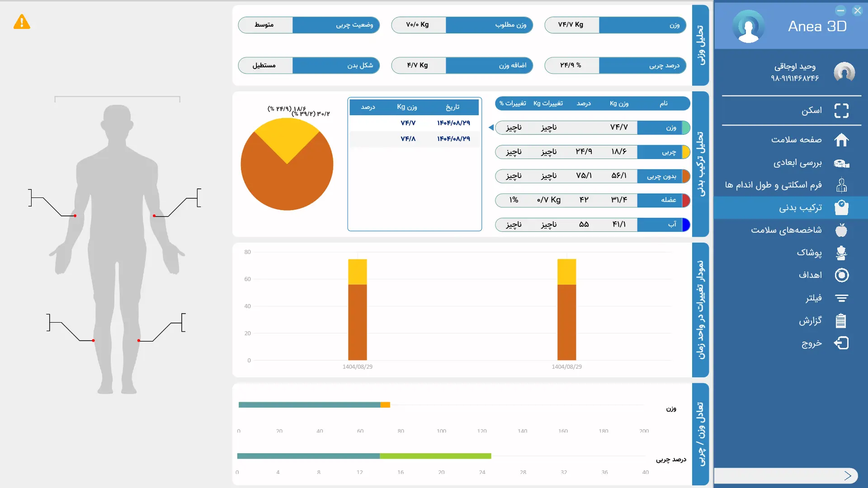
Task: Click the yellow warning triangle icon
Action: (x=22, y=22)
